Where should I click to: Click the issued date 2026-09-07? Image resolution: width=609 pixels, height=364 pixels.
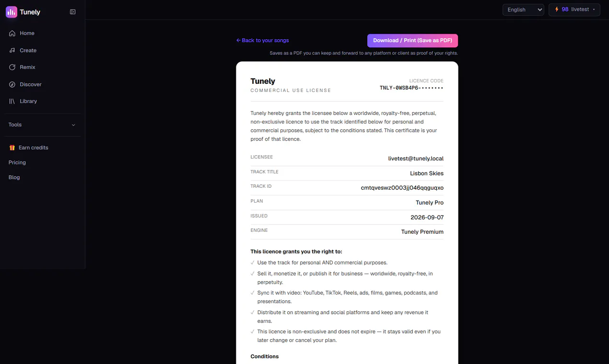click(x=427, y=217)
